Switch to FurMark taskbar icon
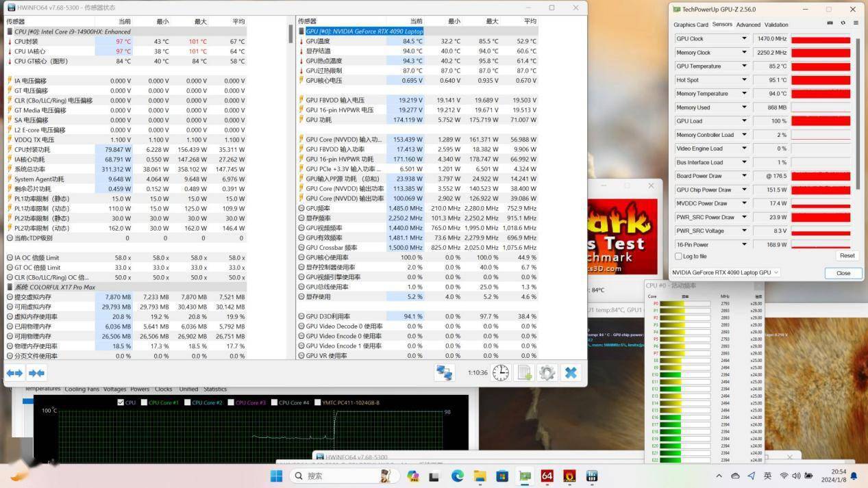Image resolution: width=868 pixels, height=488 pixels. [569, 476]
